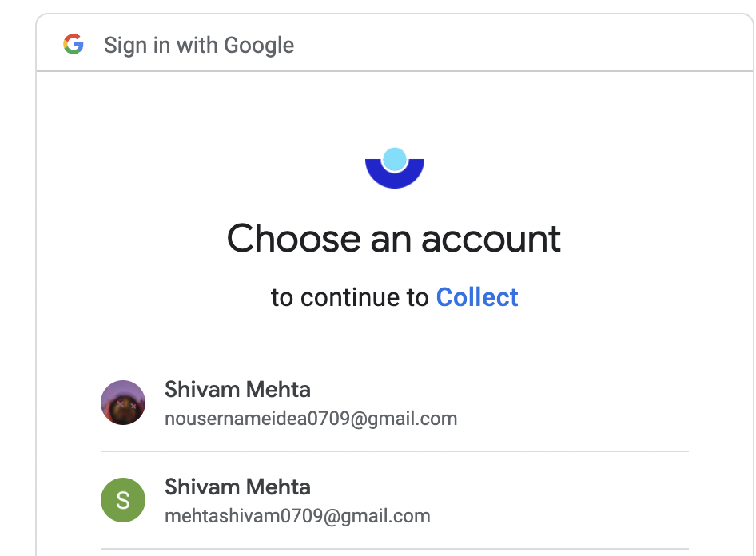Click the purple profile photo avatar
Image resolution: width=756 pixels, height=556 pixels.
[123, 403]
